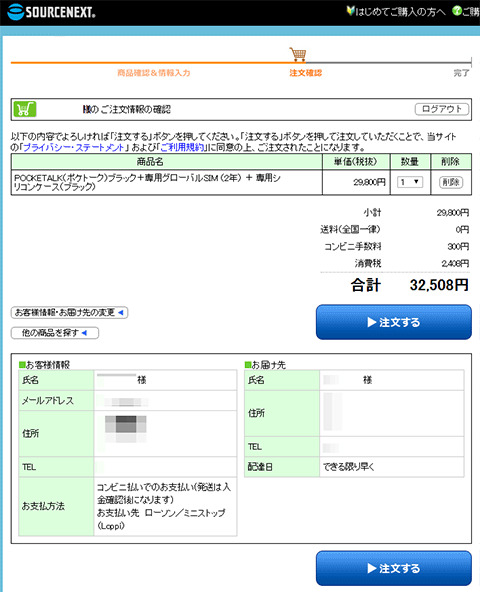The image size is (480, 592).
Task: Click the lower 注文する order button
Action: (394, 568)
